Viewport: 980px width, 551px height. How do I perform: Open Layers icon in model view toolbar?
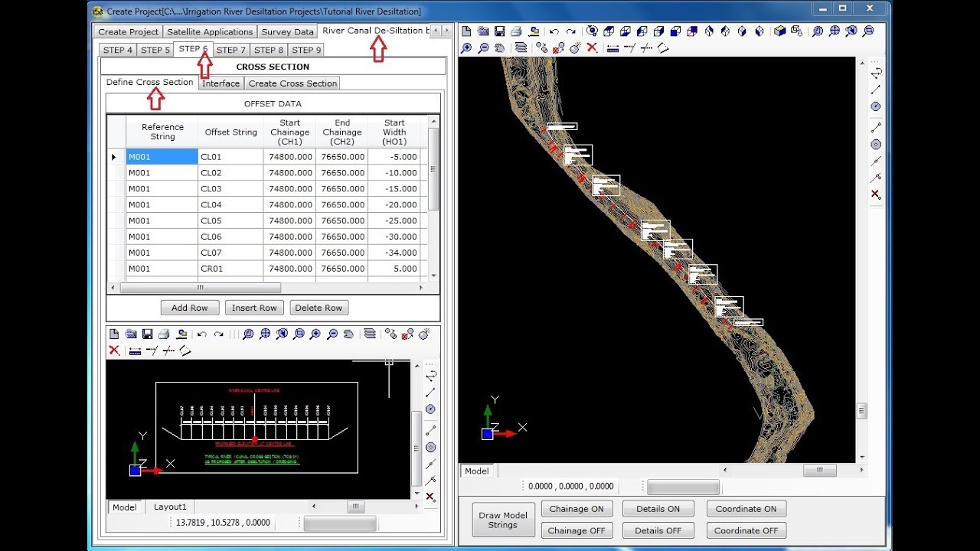521,47
